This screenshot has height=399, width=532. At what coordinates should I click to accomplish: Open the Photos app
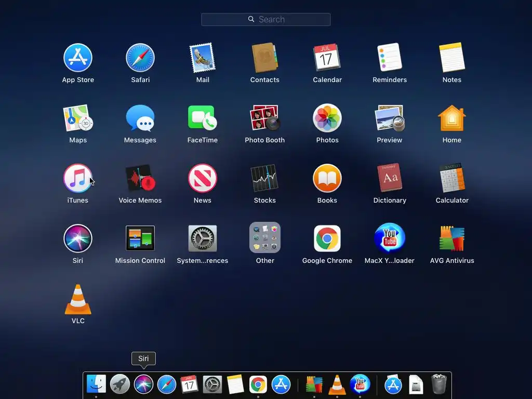[327, 118]
